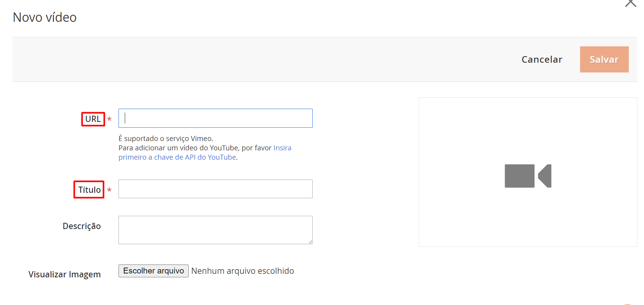
Task: Grab the Descrição textarea resize handle
Action: [310, 242]
